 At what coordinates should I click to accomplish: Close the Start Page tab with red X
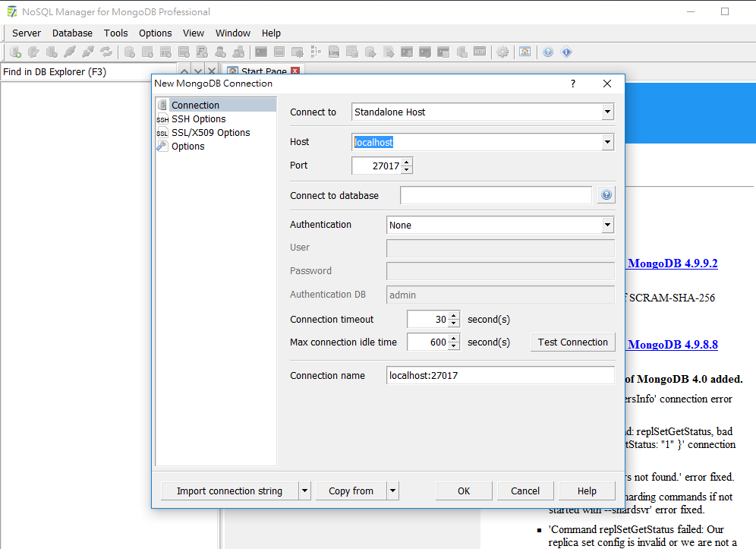click(295, 71)
